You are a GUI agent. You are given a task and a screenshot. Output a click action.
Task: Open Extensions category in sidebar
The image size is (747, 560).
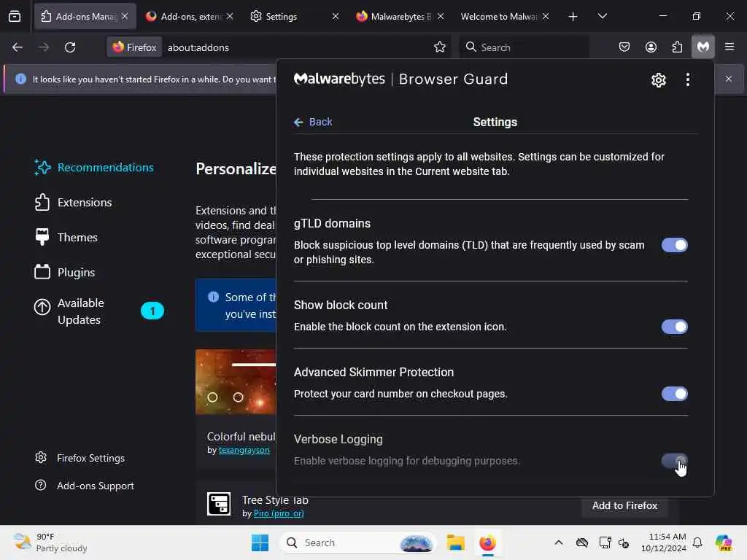[x=73, y=203]
